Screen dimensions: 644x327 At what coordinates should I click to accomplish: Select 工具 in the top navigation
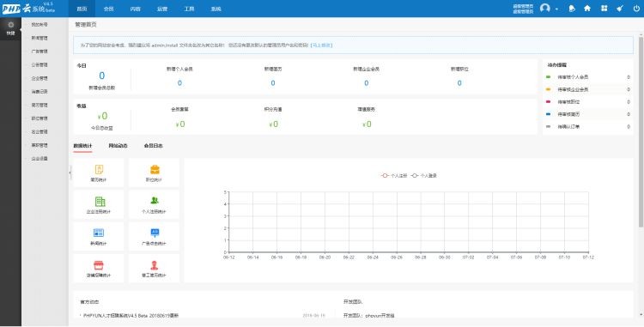(189, 9)
